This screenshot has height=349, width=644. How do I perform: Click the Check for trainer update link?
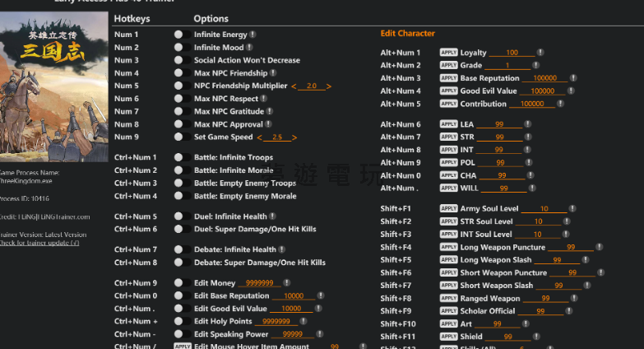click(39, 243)
